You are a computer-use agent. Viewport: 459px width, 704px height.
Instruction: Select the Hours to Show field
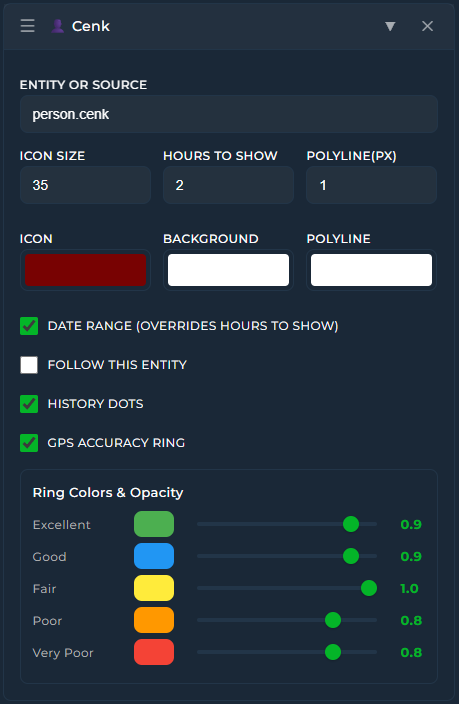(228, 185)
